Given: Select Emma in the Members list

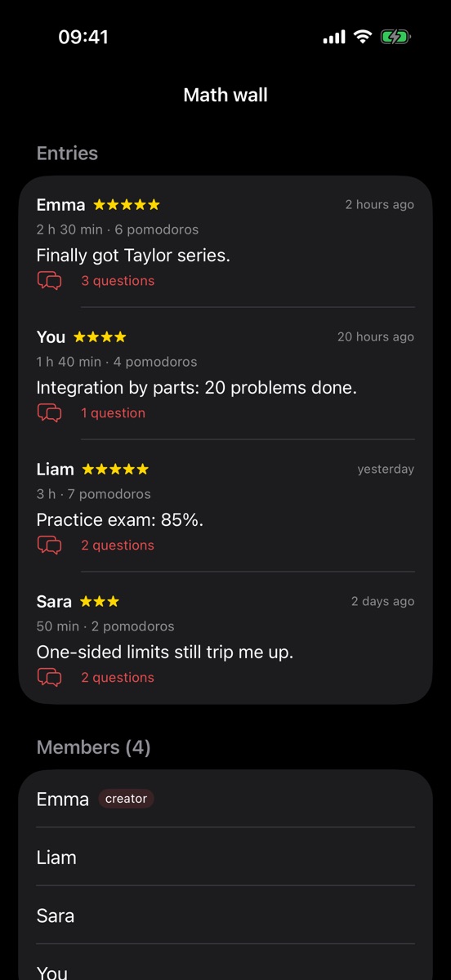Looking at the screenshot, I should [225, 799].
